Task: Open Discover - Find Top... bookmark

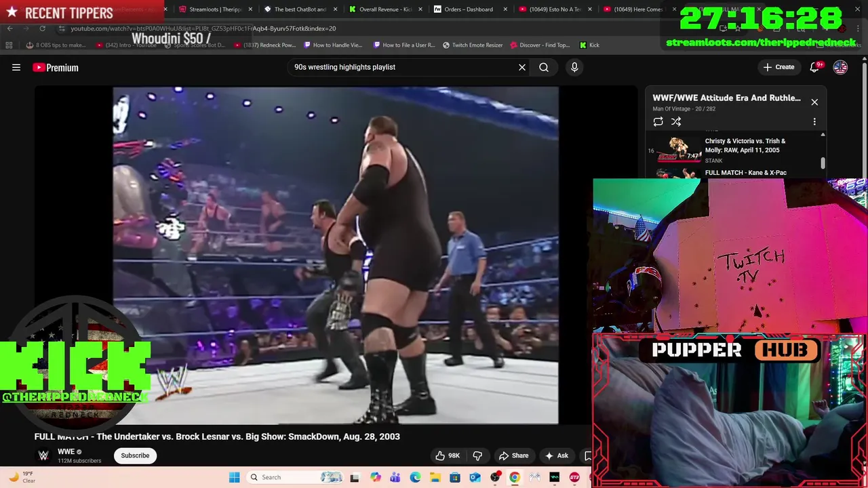Action: point(540,45)
